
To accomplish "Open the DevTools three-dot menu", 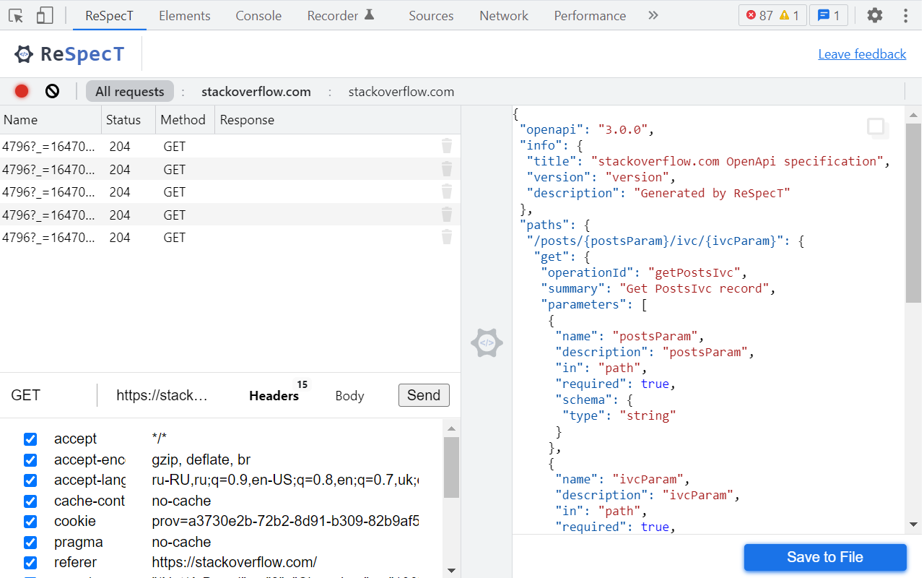I will pyautogui.click(x=906, y=15).
